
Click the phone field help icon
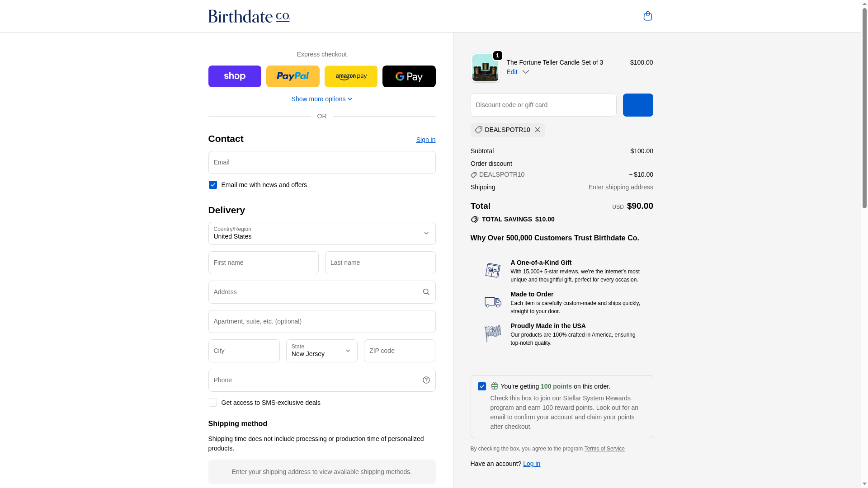pyautogui.click(x=426, y=380)
